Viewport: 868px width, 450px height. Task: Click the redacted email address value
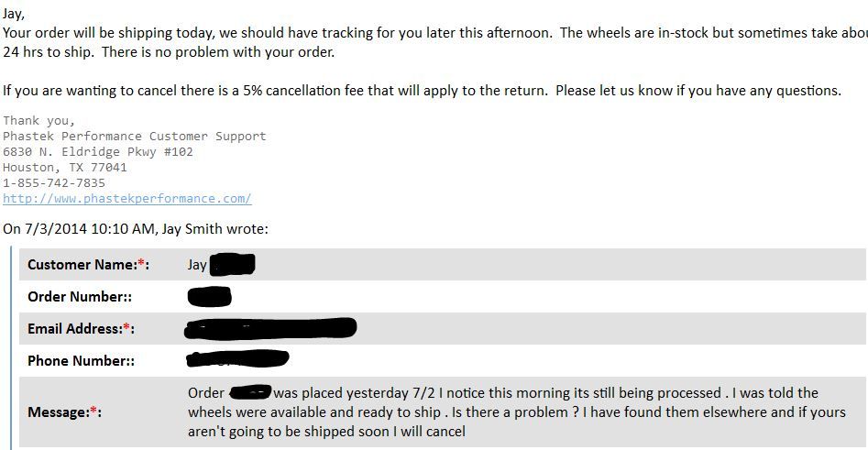point(270,327)
